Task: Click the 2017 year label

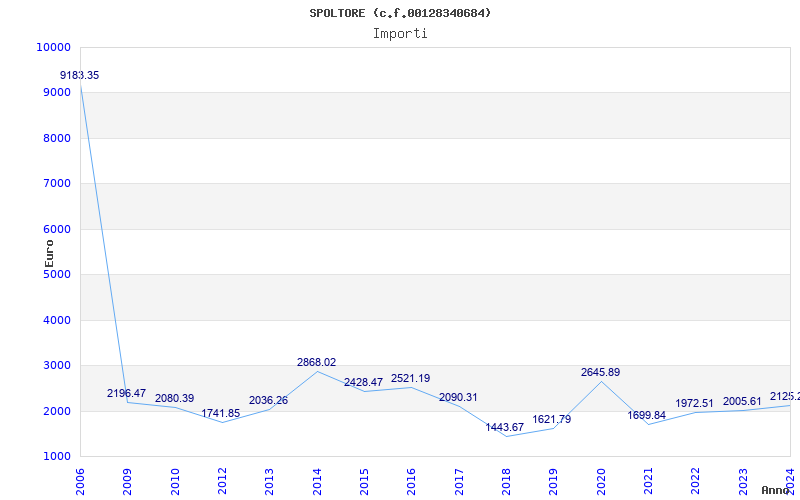Action: [x=459, y=482]
